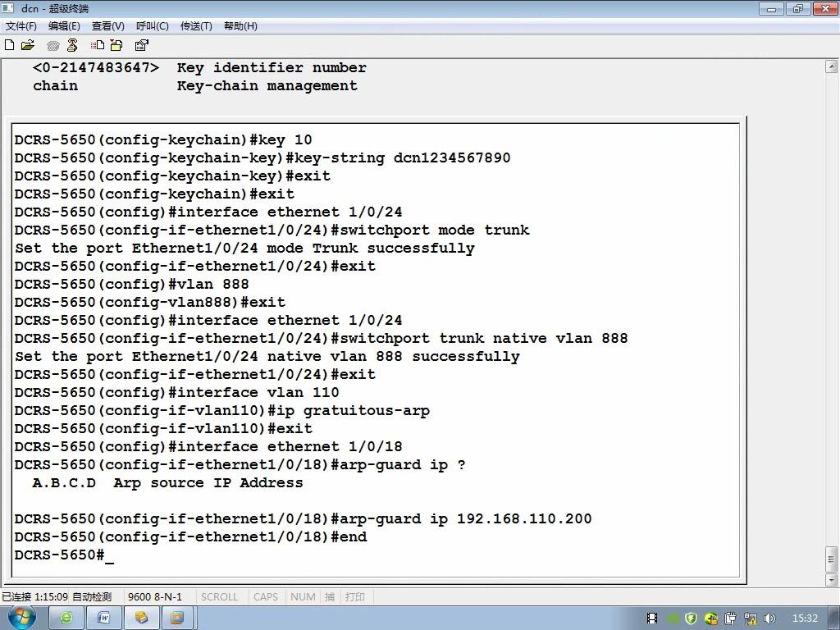
Task: Click the 'interface vlan 110' command line
Action: pyautogui.click(x=177, y=393)
